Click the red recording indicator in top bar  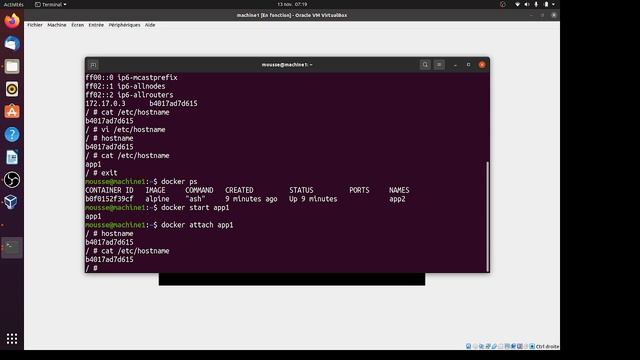503,4
